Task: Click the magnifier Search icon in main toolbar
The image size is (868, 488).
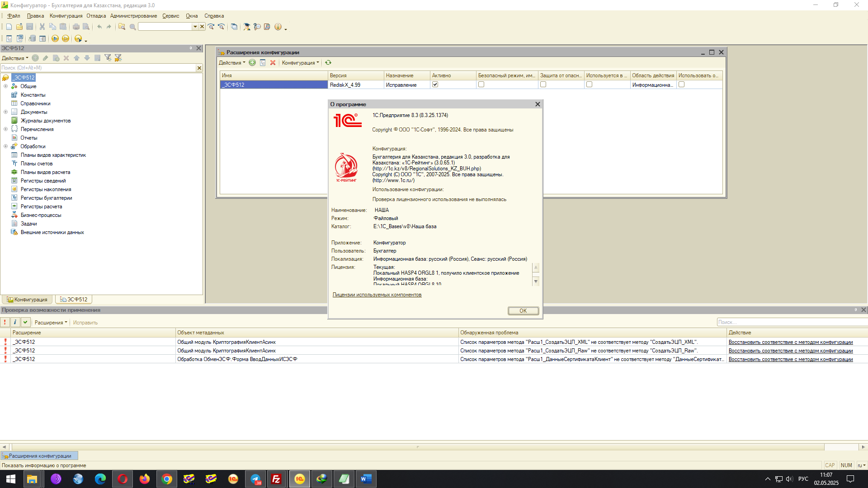Action: 133,27
